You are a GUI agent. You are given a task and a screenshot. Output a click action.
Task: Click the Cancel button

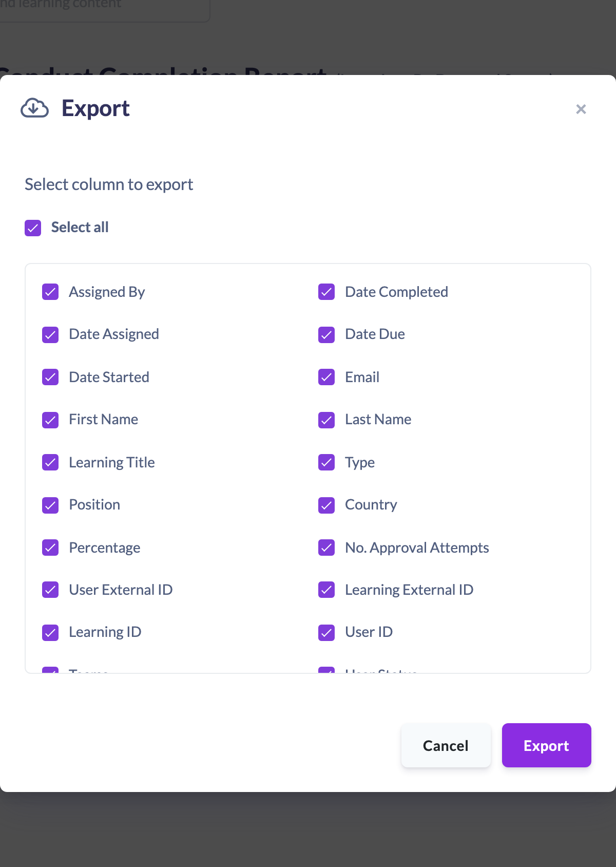[x=446, y=745]
